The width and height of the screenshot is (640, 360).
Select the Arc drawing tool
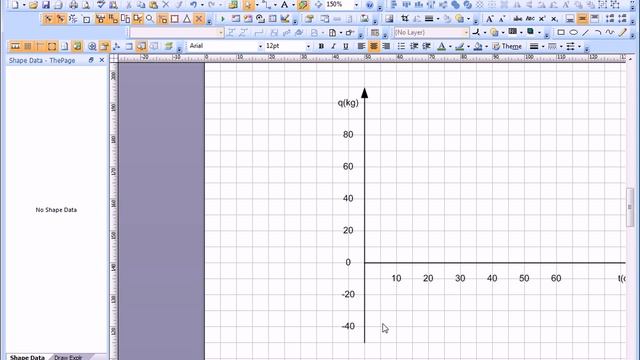pyautogui.click(x=598, y=32)
